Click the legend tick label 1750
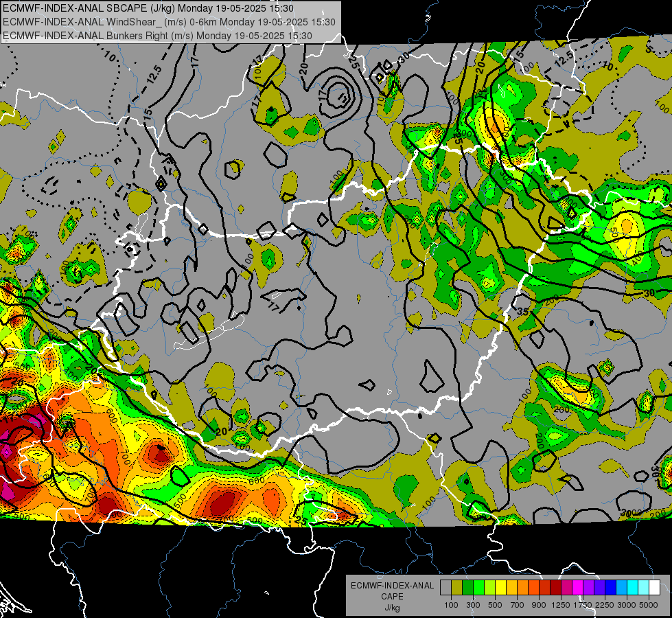This screenshot has width=672, height=618. click(x=583, y=605)
